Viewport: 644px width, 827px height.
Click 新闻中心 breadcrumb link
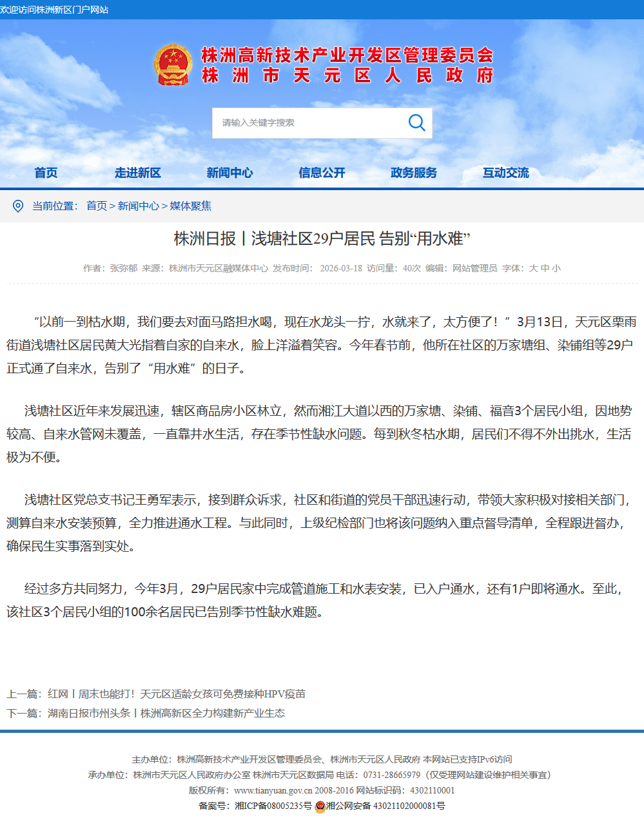click(x=138, y=206)
